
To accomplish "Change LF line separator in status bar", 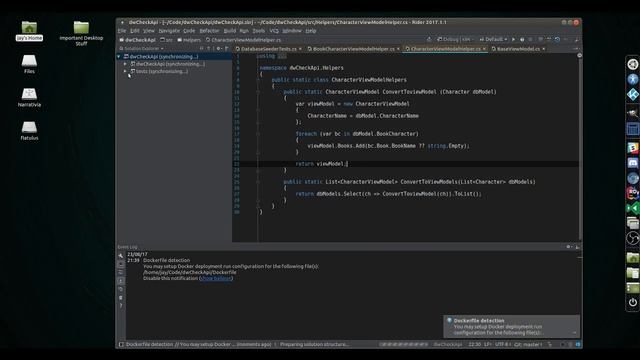I will [x=488, y=344].
